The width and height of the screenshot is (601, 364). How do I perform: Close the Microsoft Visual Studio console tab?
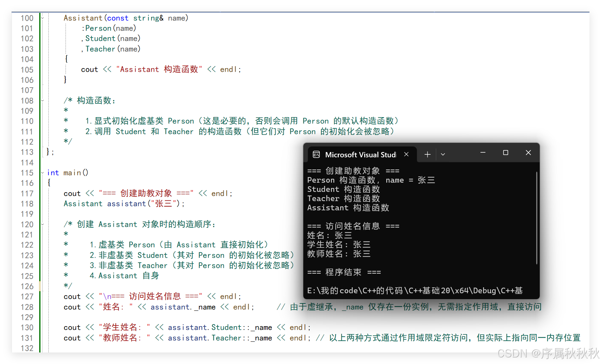pos(406,154)
